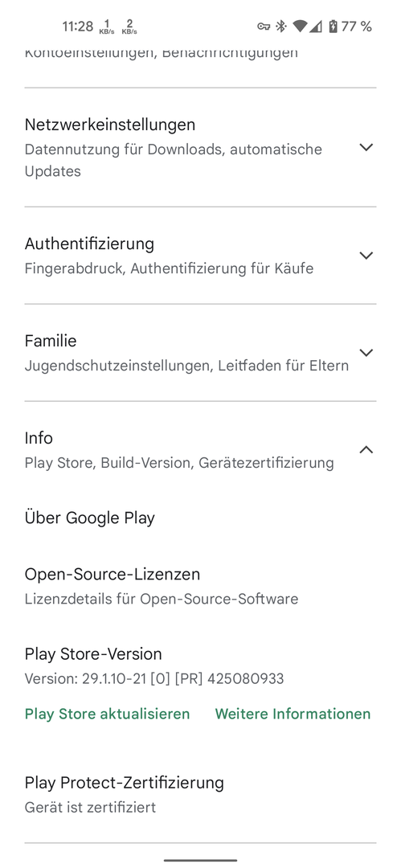Viewport: 401px width, 868px height.
Task: Expand the Authentifizierung chevron arrow
Action: coord(366,256)
